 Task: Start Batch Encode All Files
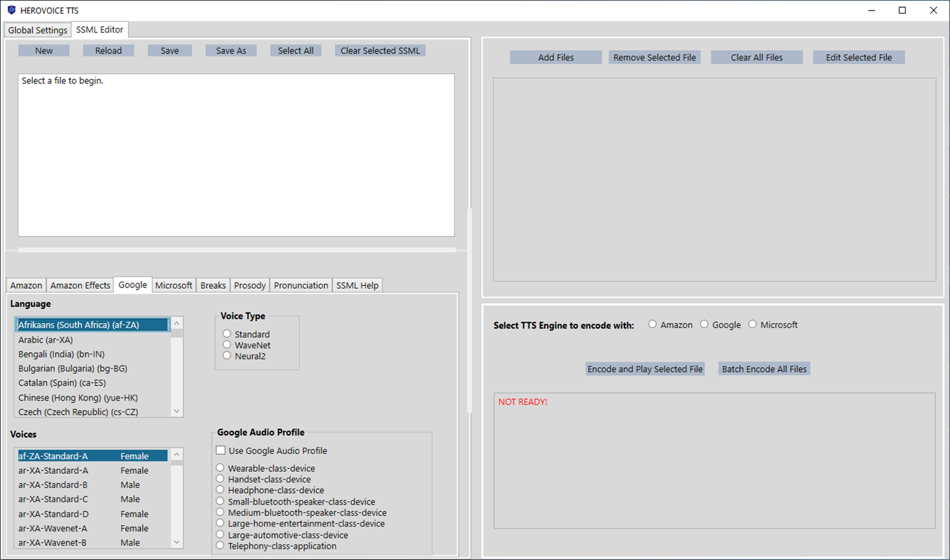click(x=764, y=369)
